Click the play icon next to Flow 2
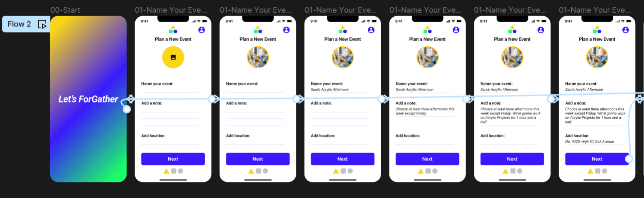 click(42, 25)
